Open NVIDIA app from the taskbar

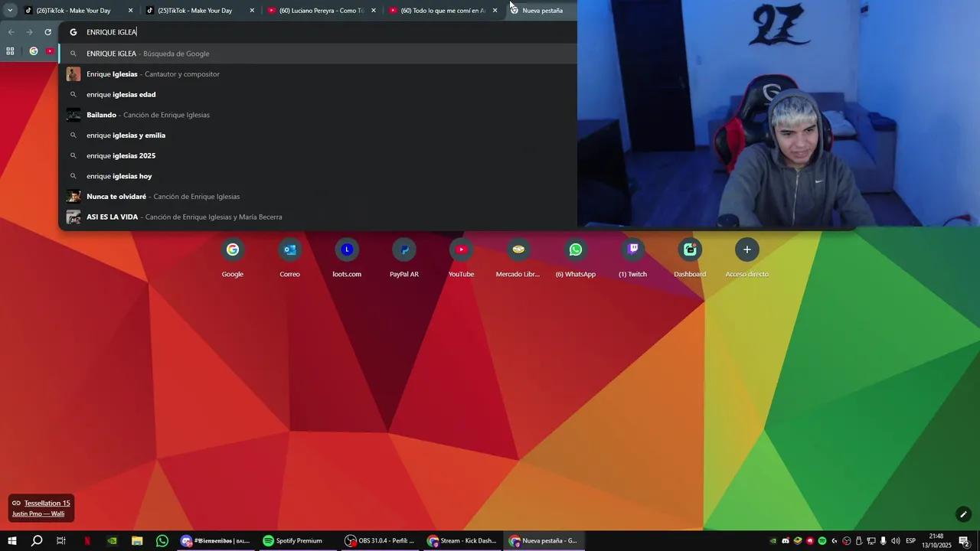tap(113, 541)
